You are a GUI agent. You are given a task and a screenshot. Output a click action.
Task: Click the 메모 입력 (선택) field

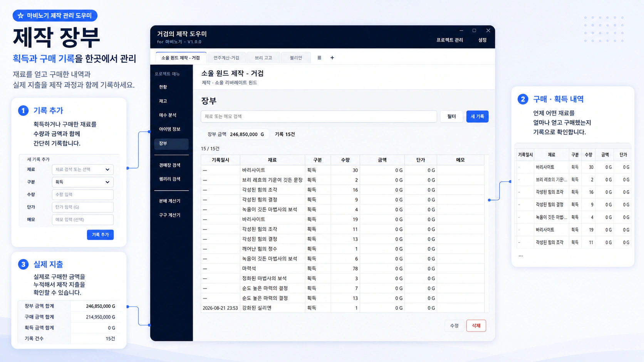click(x=82, y=220)
